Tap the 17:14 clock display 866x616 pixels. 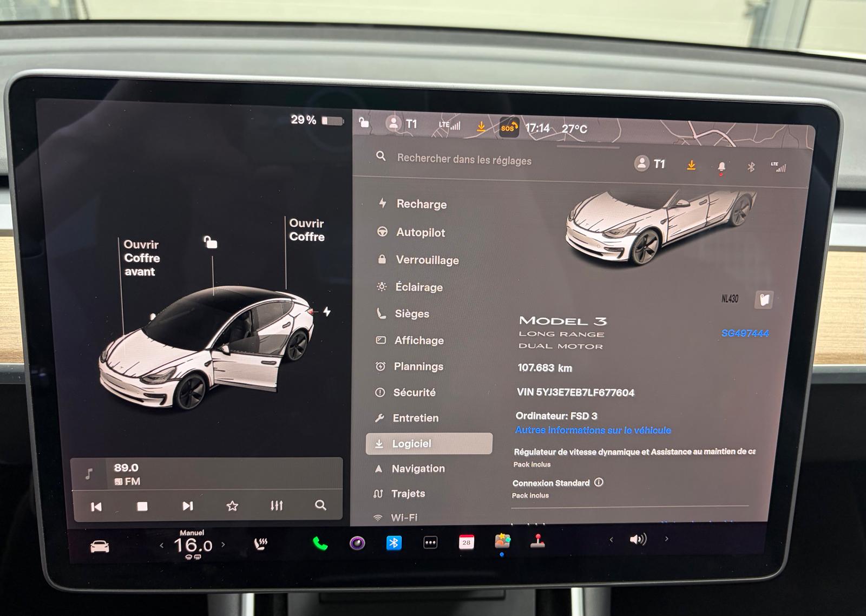point(537,128)
